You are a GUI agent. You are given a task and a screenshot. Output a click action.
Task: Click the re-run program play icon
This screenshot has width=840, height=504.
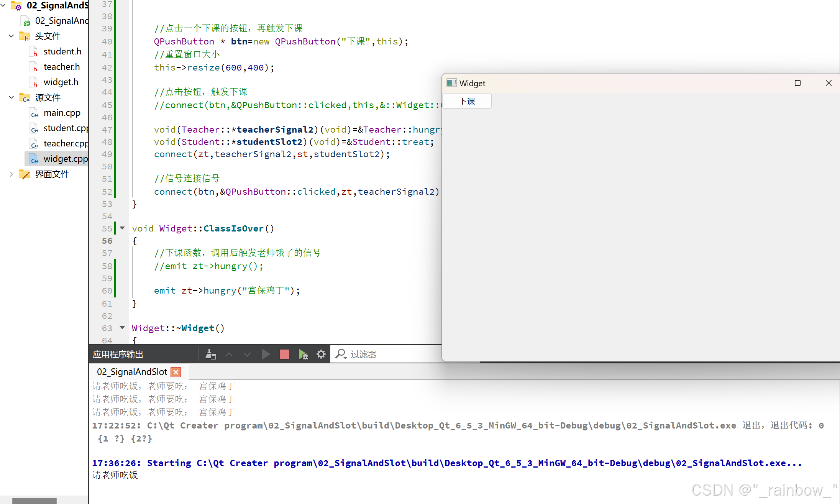[266, 354]
